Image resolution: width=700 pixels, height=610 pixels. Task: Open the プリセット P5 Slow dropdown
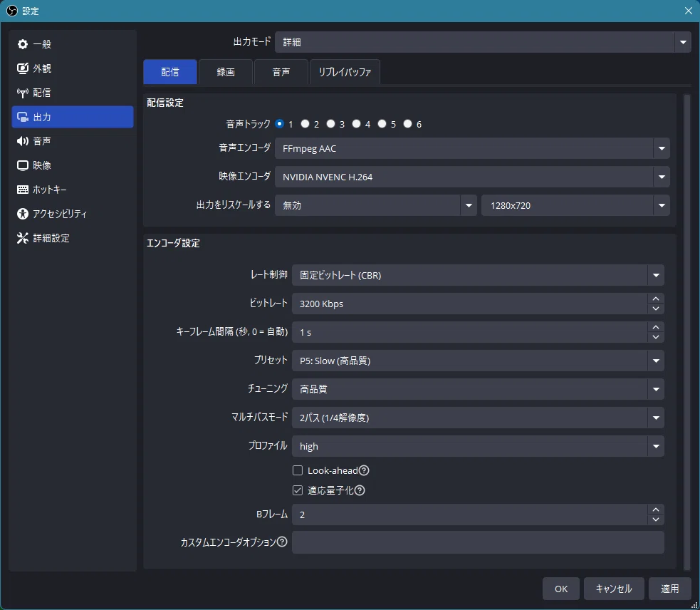[478, 361]
